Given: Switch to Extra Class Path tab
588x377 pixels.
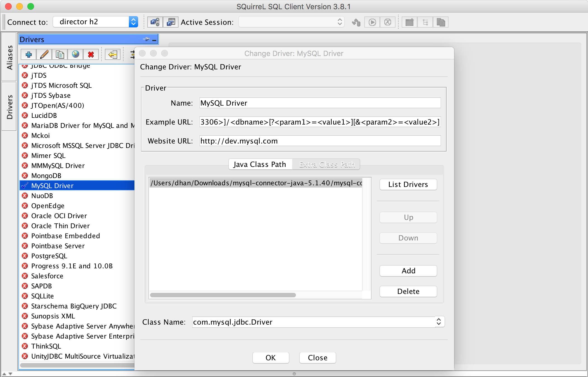Looking at the screenshot, I should pyautogui.click(x=327, y=164).
